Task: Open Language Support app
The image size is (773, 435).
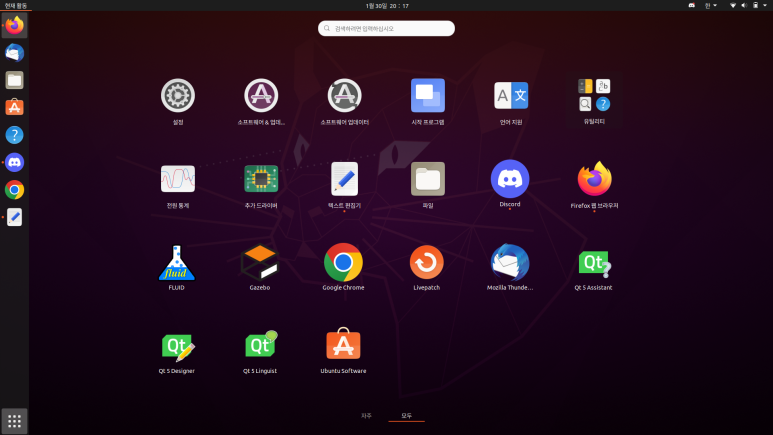Action: (x=511, y=96)
